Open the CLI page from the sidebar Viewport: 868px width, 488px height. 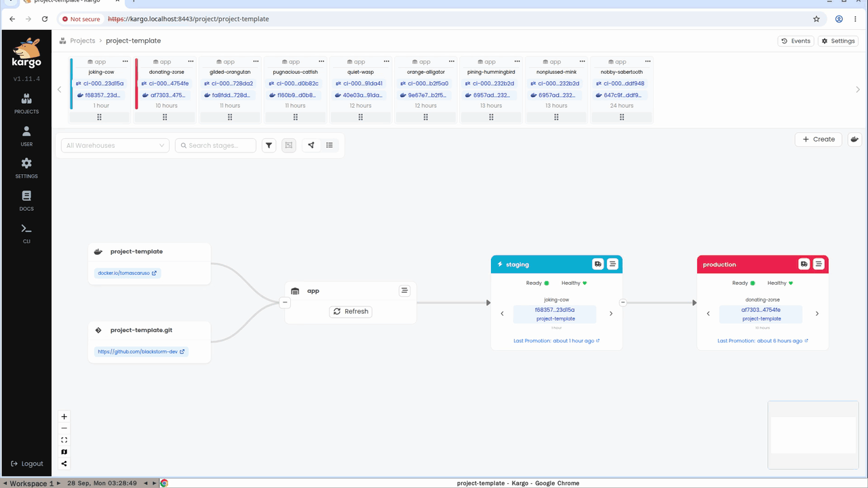[26, 233]
